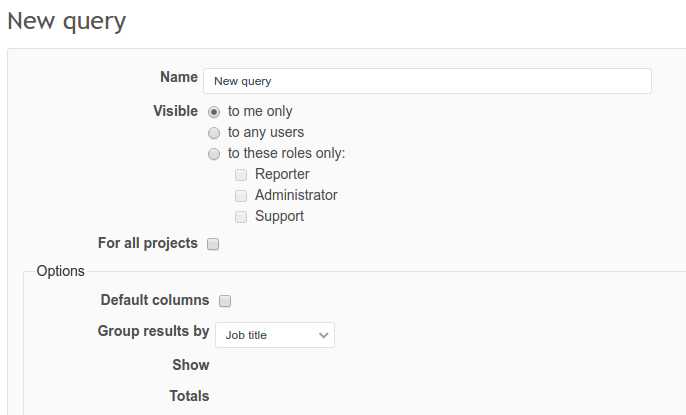
Task: Click the 'Options' fieldset legend
Action: click(60, 271)
